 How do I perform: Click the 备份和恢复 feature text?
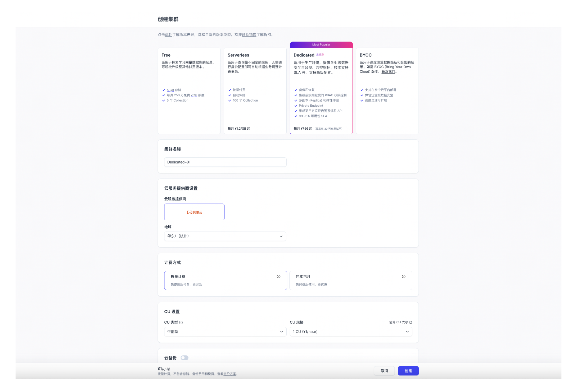point(307,90)
